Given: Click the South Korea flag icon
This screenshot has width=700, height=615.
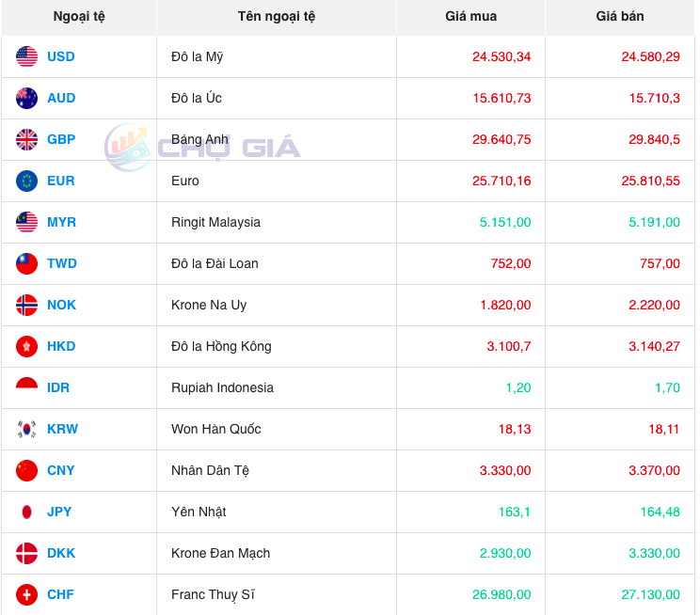Looking at the screenshot, I should click(x=26, y=429).
